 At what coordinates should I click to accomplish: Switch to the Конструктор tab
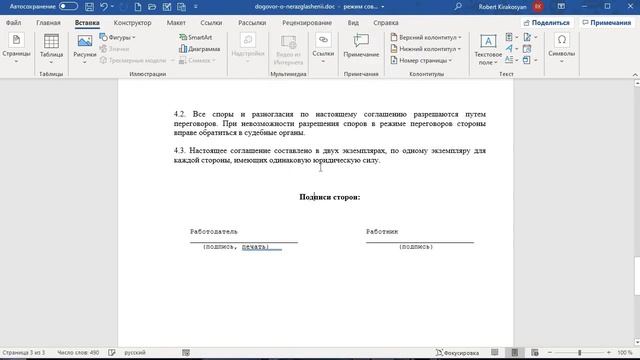tap(132, 23)
